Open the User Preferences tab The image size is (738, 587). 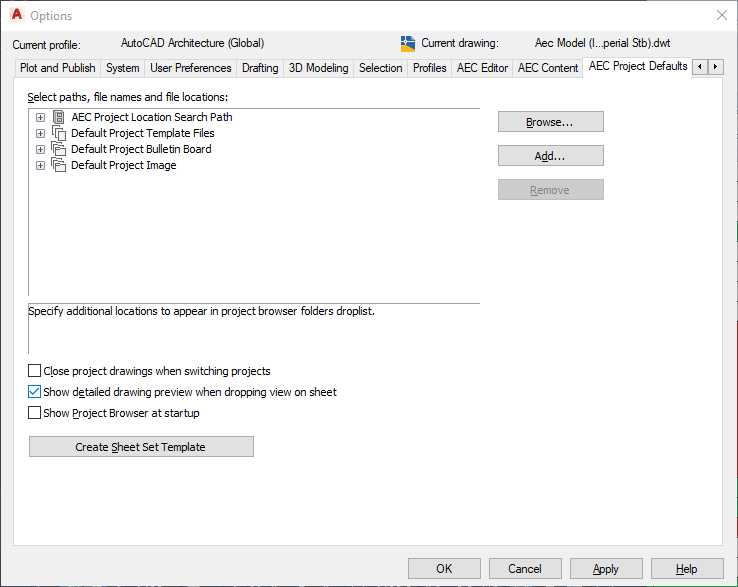(x=191, y=68)
